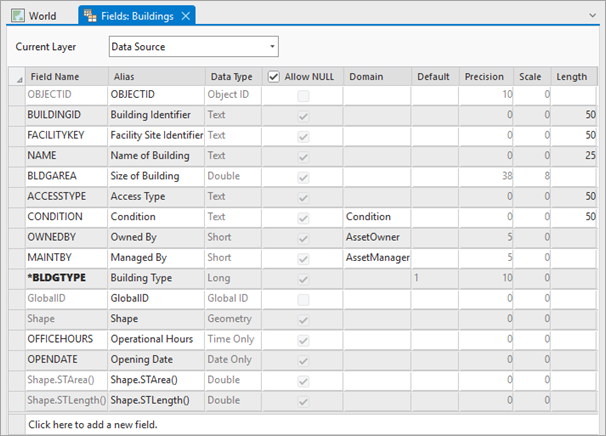The image size is (606, 436).
Task: Click the World tab map icon
Action: [x=18, y=16]
